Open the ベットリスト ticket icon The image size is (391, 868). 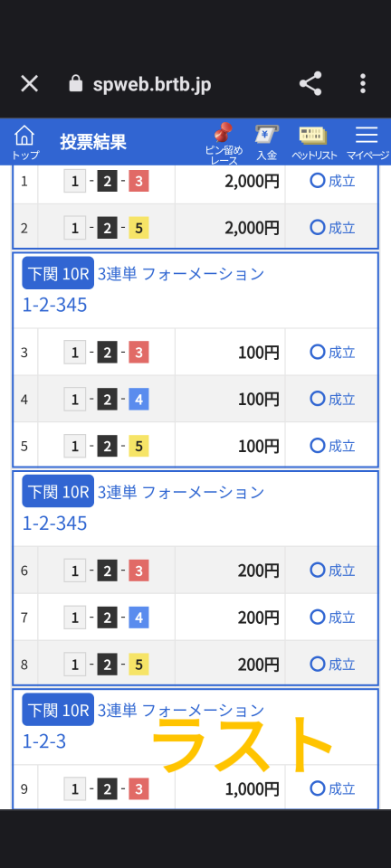[314, 142]
